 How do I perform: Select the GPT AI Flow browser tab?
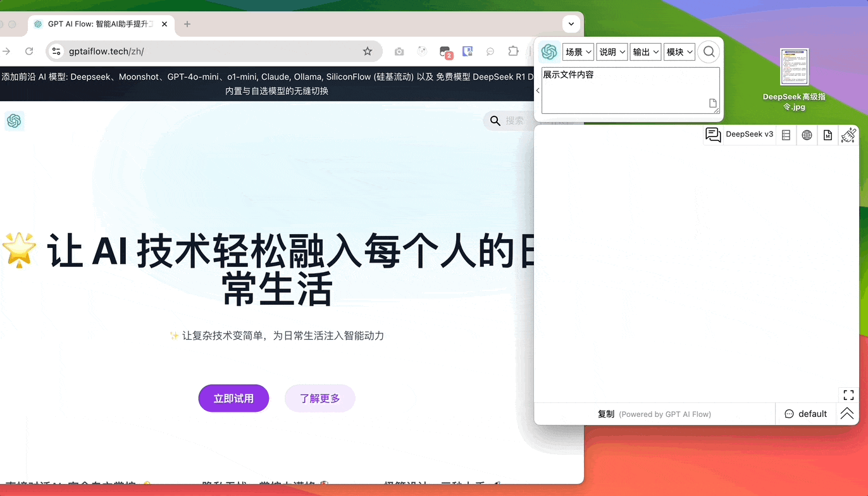pos(101,24)
